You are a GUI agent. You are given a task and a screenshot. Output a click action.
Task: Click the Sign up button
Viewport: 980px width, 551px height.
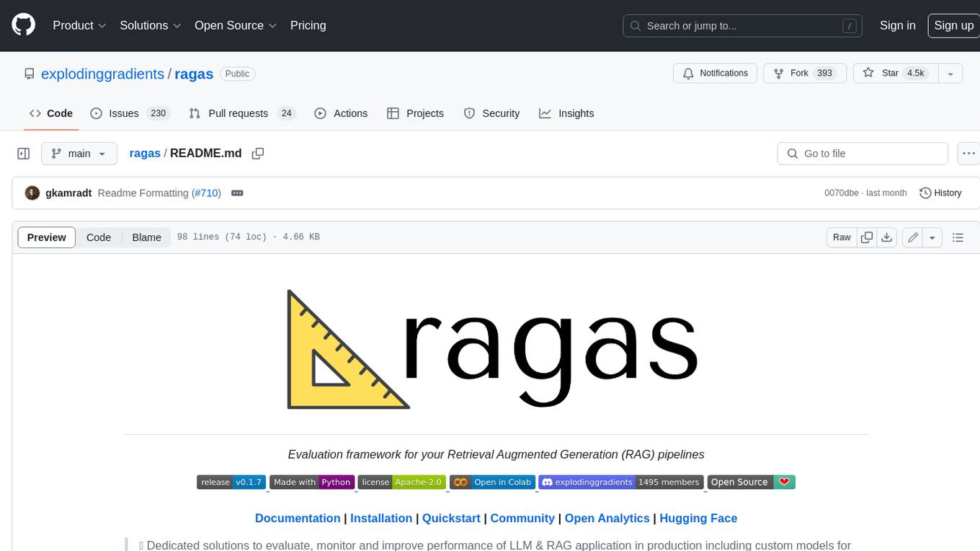[953, 25]
